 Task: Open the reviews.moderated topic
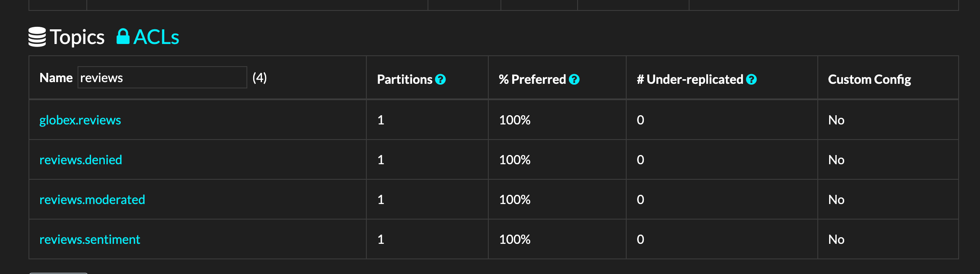click(92, 200)
